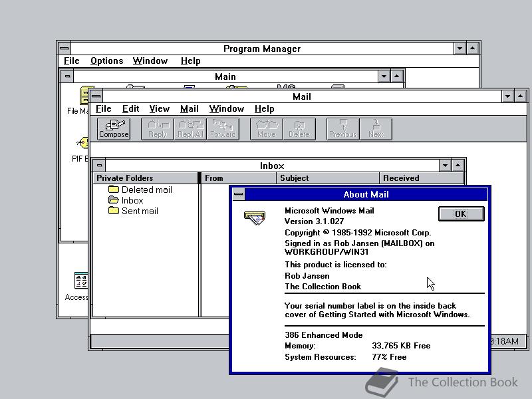Viewport: 532px width, 399px height.
Task: Click the Move toolbar button
Action: (267, 129)
